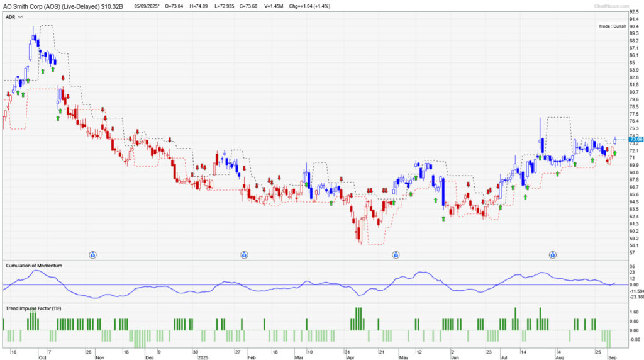Click the Dec label on the time axis
The width and height of the screenshot is (644, 360).
[x=150, y=357]
